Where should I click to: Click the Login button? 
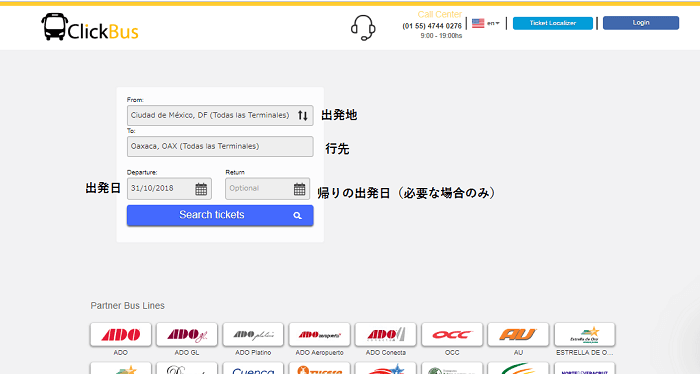[641, 23]
